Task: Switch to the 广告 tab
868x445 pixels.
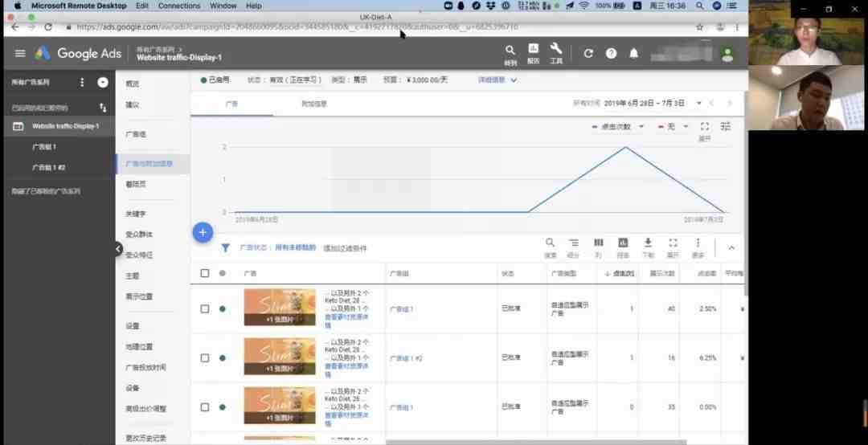Action: point(232,104)
